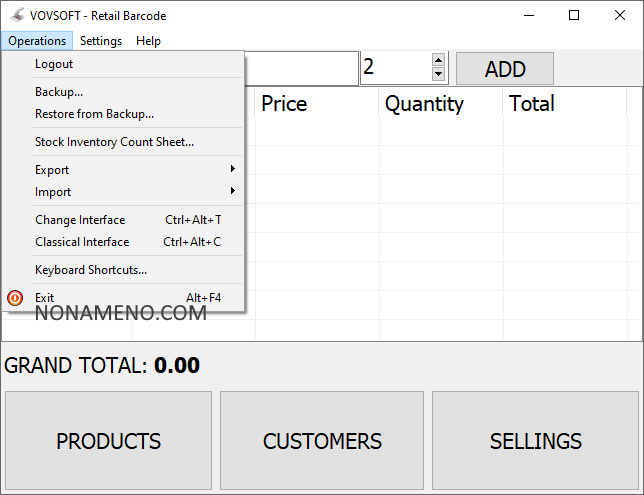Open the SELLINGS screen
Screen dimensions: 644x495
coord(535,441)
